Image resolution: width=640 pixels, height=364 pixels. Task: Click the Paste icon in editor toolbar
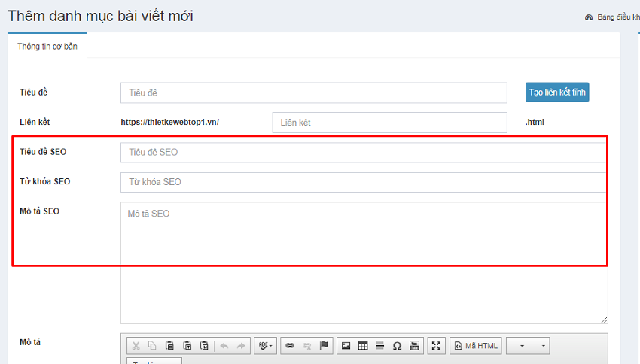pos(170,346)
